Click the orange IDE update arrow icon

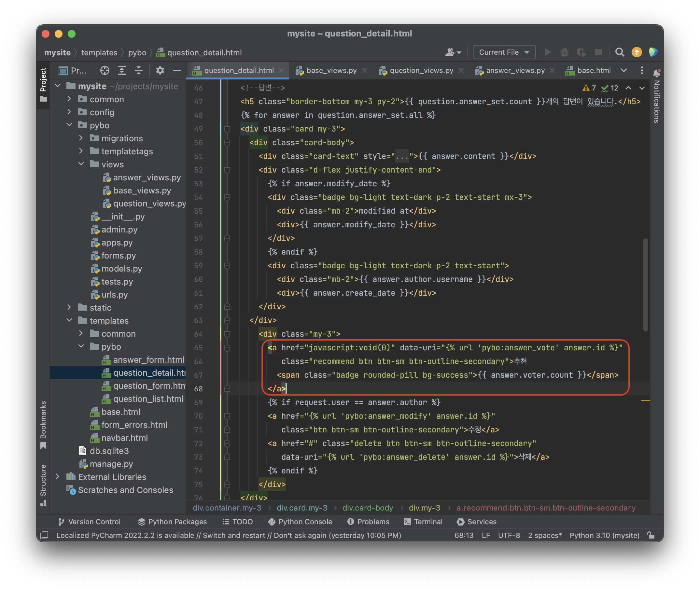coord(637,52)
